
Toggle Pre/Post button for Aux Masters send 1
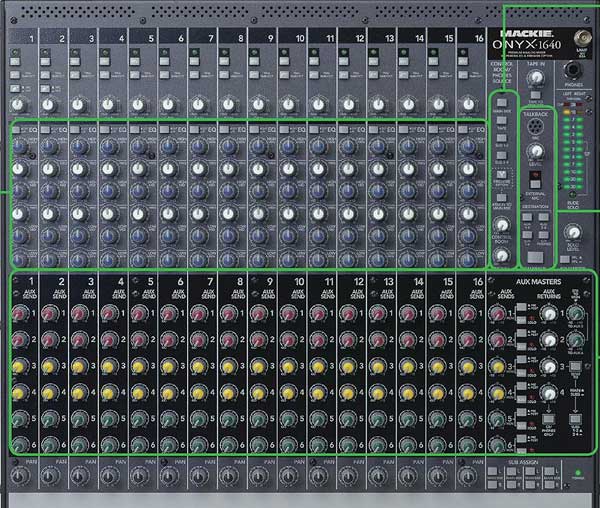[x=521, y=307]
